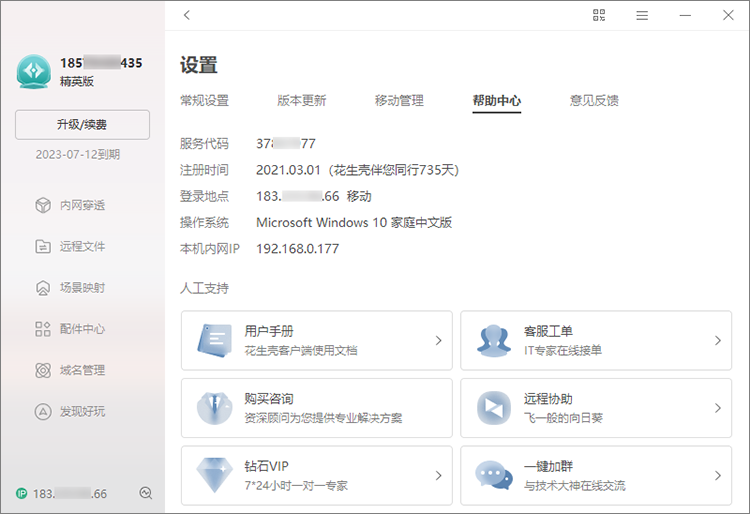The width and height of the screenshot is (750, 514).
Task: Open the 客服工单 card chevron
Action: pos(717,340)
